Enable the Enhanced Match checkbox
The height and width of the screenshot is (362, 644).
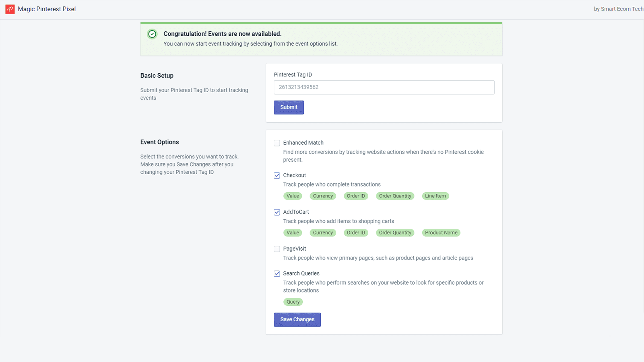[277, 143]
